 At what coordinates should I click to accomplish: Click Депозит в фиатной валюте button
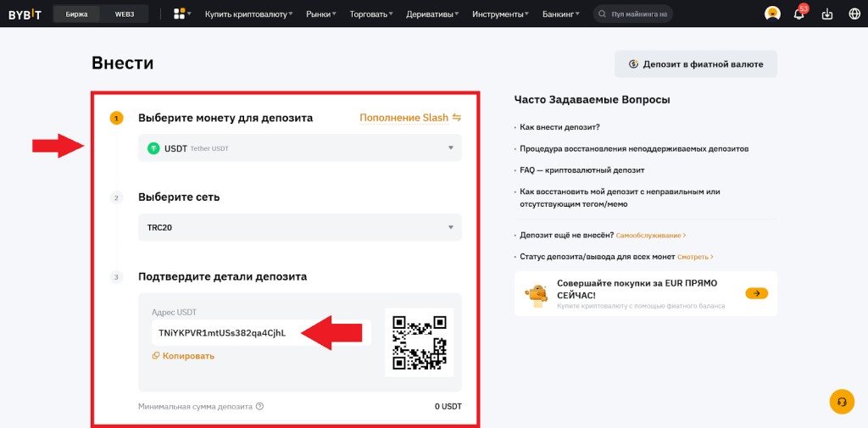[695, 64]
